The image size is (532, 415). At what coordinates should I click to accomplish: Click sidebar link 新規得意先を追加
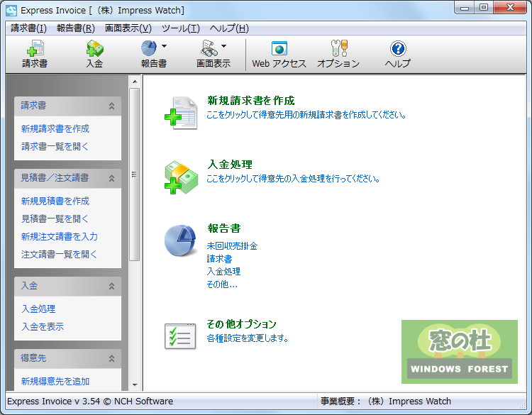click(x=55, y=381)
